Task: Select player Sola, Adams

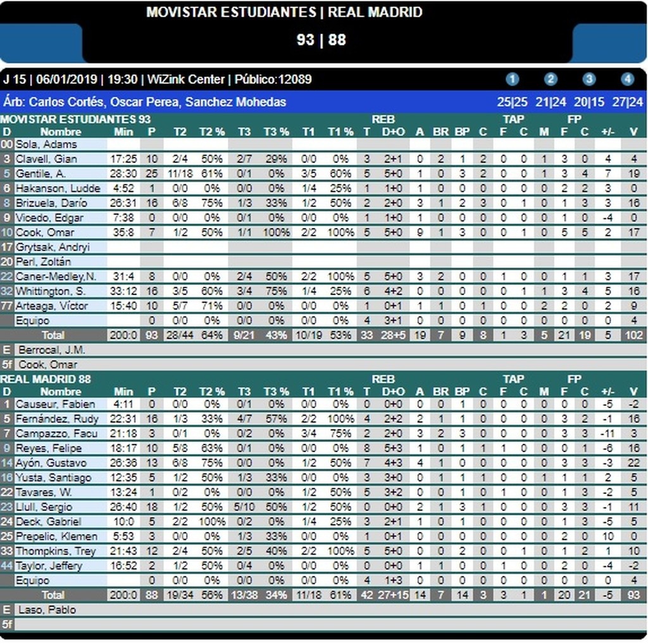Action: point(46,144)
